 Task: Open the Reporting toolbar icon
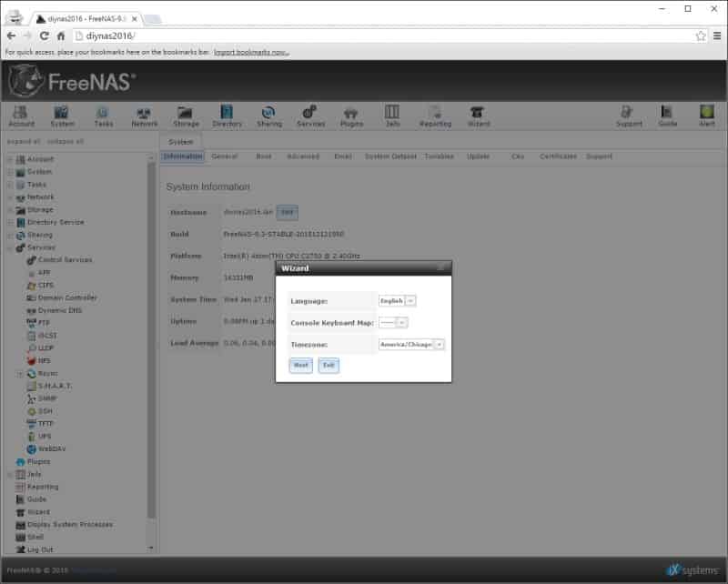pos(435,116)
